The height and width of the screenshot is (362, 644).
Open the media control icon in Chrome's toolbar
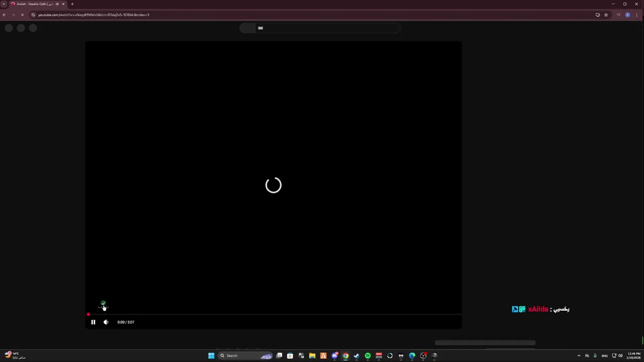618,15
